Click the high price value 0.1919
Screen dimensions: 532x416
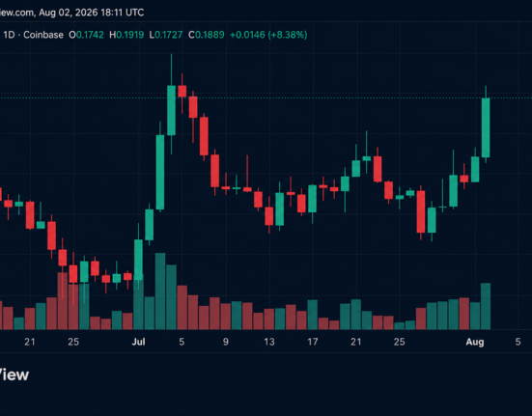click(x=130, y=35)
